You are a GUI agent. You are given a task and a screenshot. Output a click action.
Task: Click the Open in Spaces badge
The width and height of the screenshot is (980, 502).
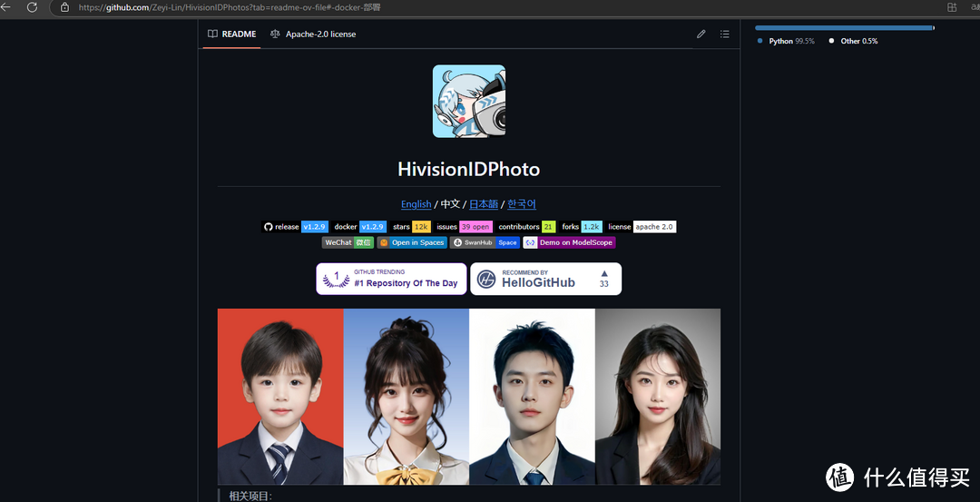click(412, 242)
